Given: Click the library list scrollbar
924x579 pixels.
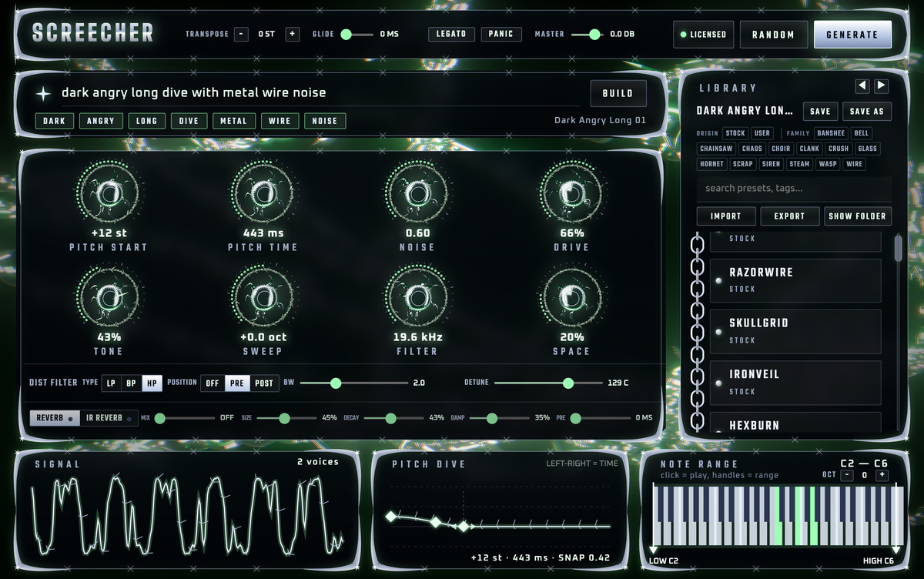Looking at the screenshot, I should [897, 248].
